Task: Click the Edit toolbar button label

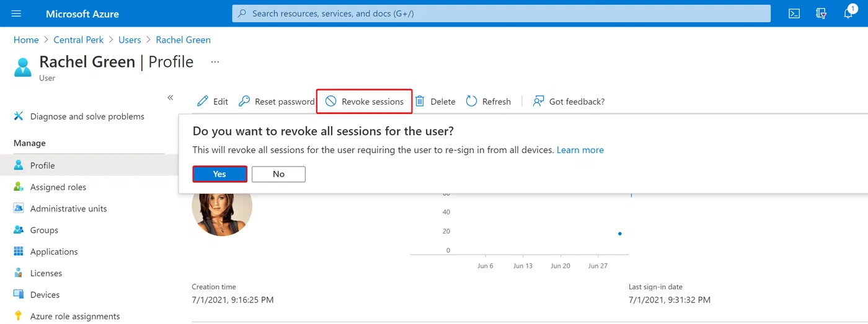Action: pos(221,102)
